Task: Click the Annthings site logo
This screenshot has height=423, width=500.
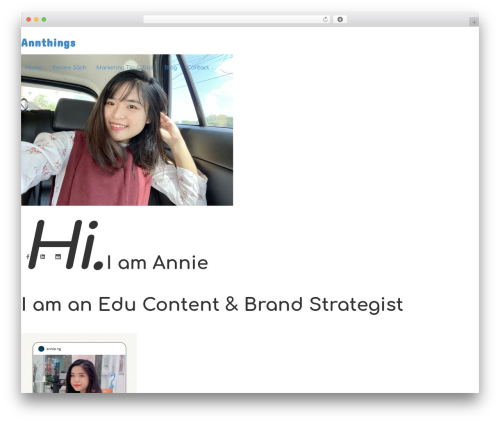Action: click(48, 43)
